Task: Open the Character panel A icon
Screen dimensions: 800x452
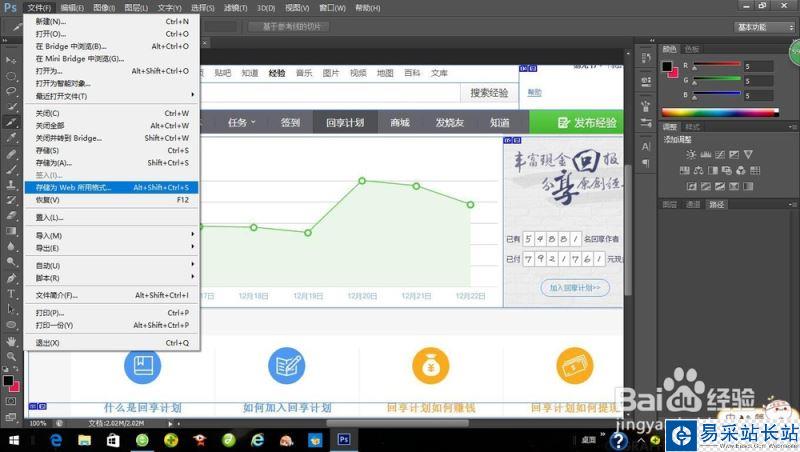Action: [646, 146]
